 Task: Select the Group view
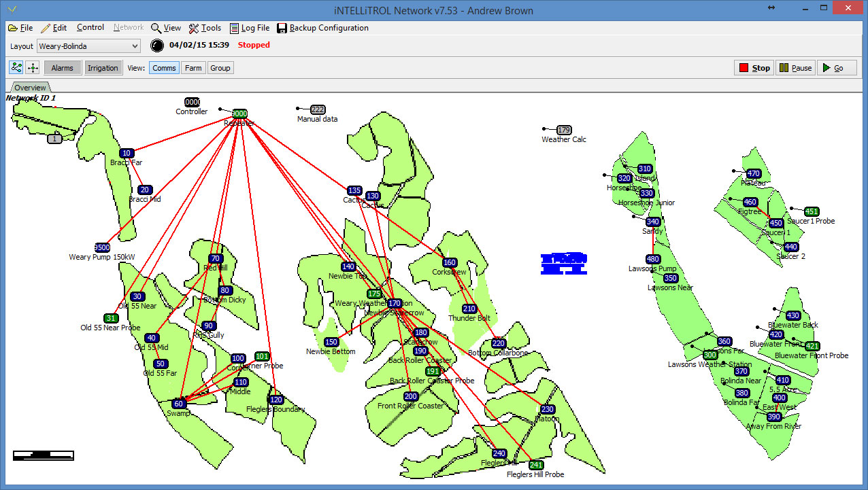point(220,68)
